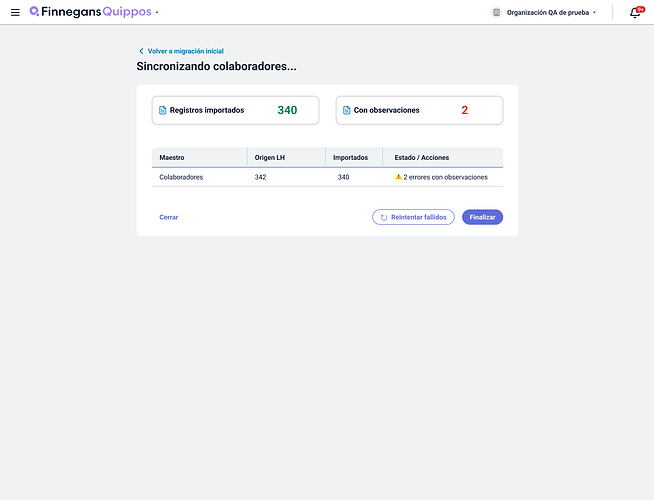
Task: Expand the dropdown arrow beside Quippos logo
Action: tap(157, 13)
